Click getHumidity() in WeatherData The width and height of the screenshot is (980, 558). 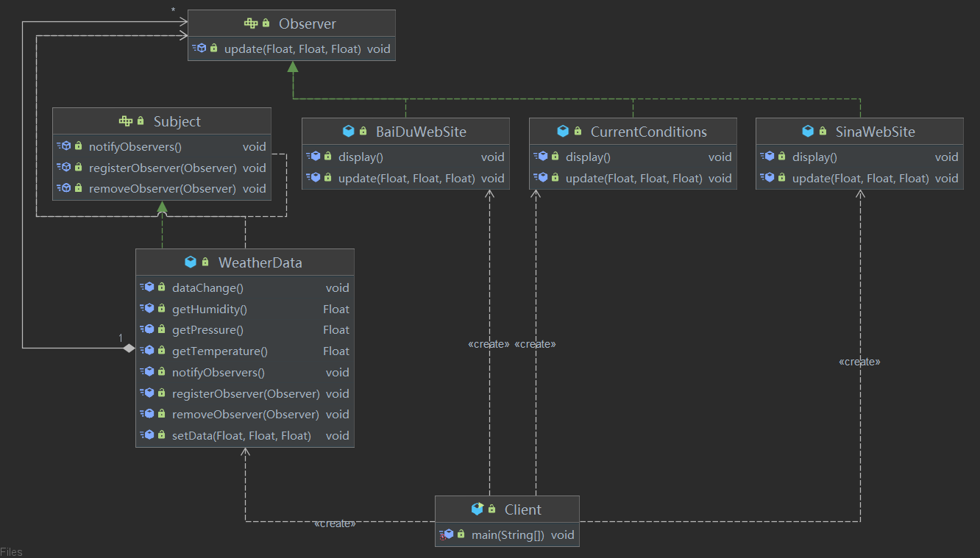tap(210, 310)
